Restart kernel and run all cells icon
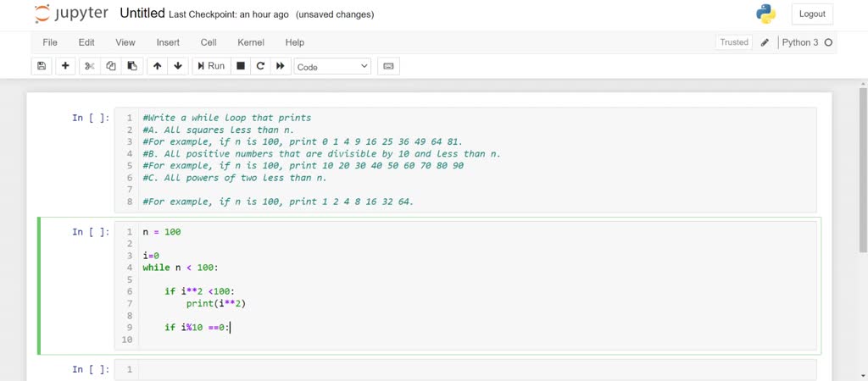This screenshot has height=381, width=868. point(280,66)
